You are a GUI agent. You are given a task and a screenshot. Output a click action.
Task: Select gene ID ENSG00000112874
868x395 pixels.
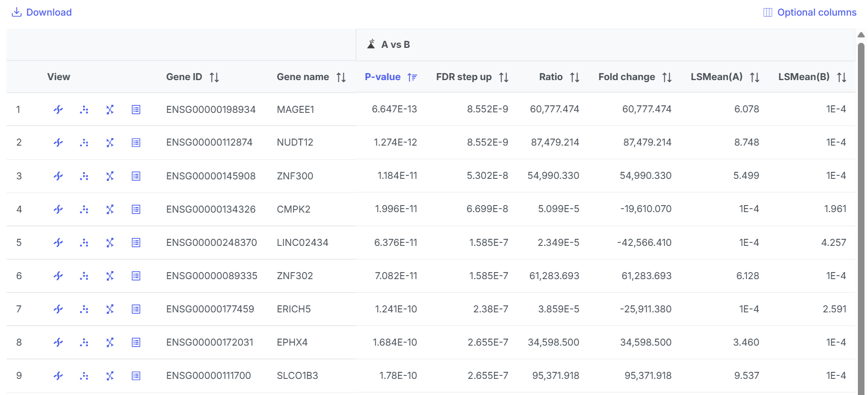[x=209, y=143]
